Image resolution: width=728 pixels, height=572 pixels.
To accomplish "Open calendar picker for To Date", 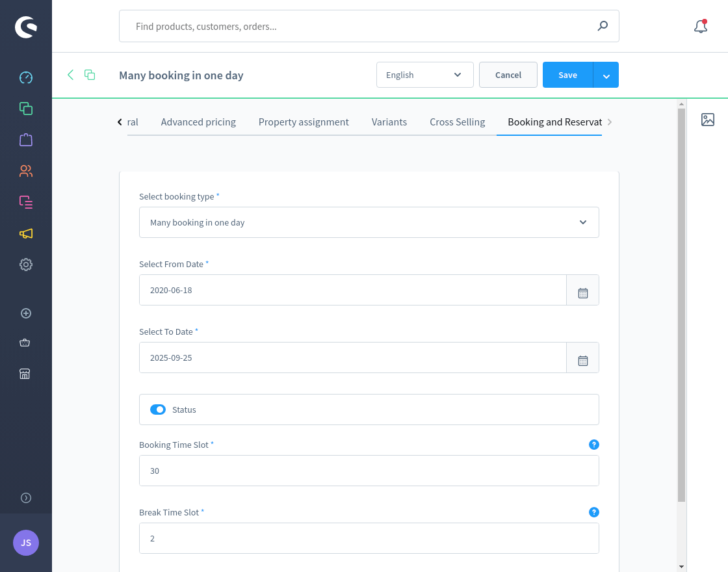I will tap(582, 358).
